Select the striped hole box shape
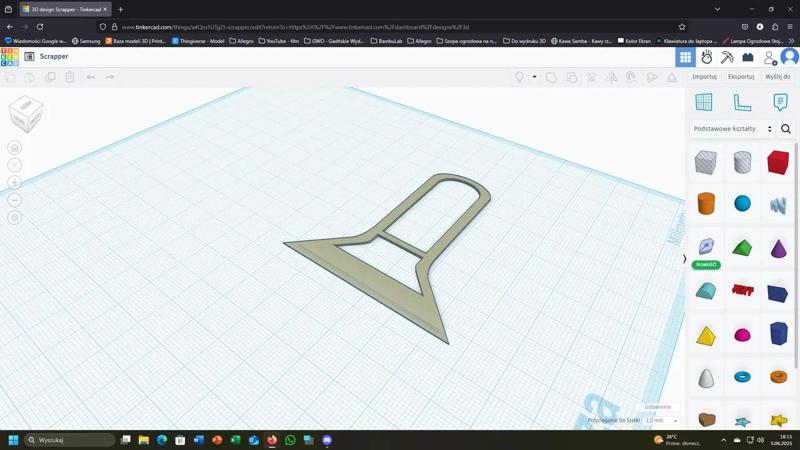The width and height of the screenshot is (800, 450). click(706, 162)
